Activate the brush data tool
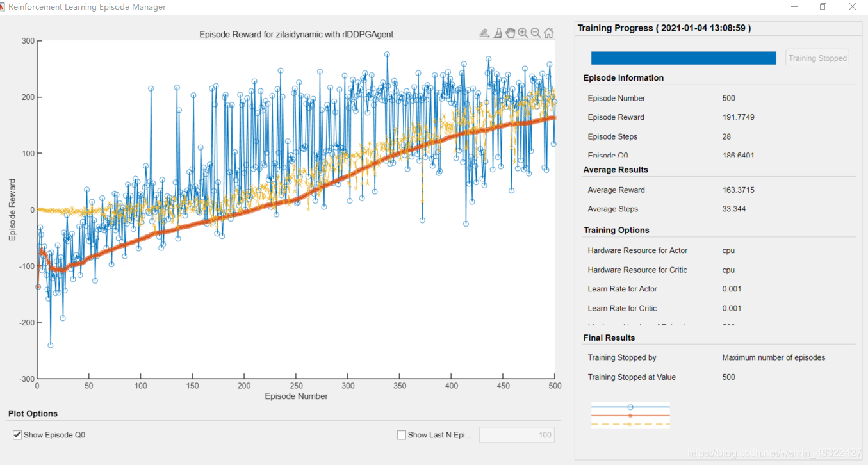Image resolution: width=868 pixels, height=465 pixels. coord(498,33)
